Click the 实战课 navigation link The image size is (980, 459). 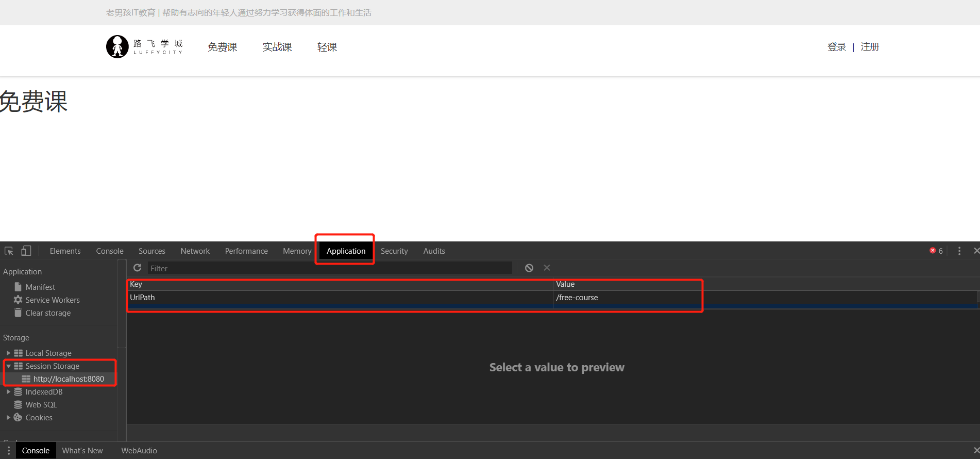(x=277, y=47)
